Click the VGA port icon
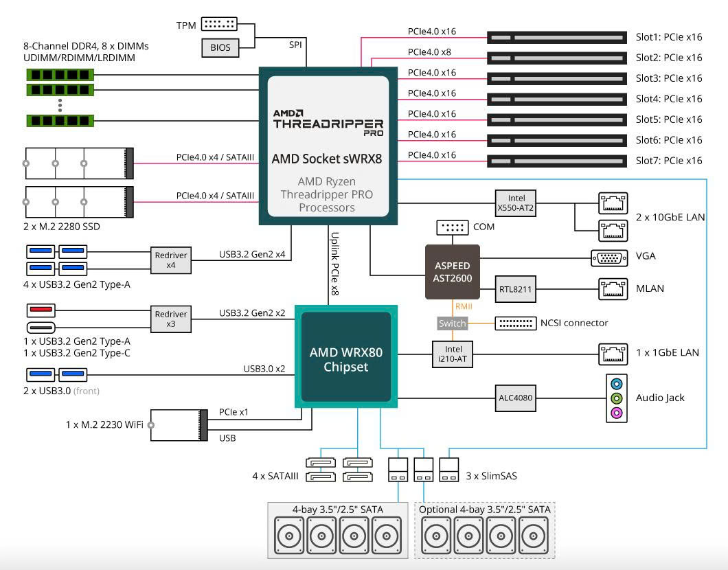The image size is (728, 570). [609, 258]
